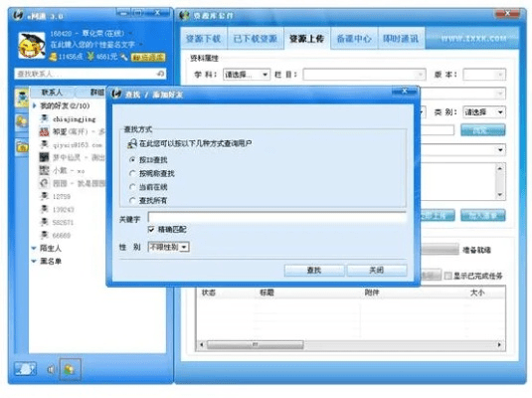Click right arrow of task list horizontal scrollbar

[499, 345]
